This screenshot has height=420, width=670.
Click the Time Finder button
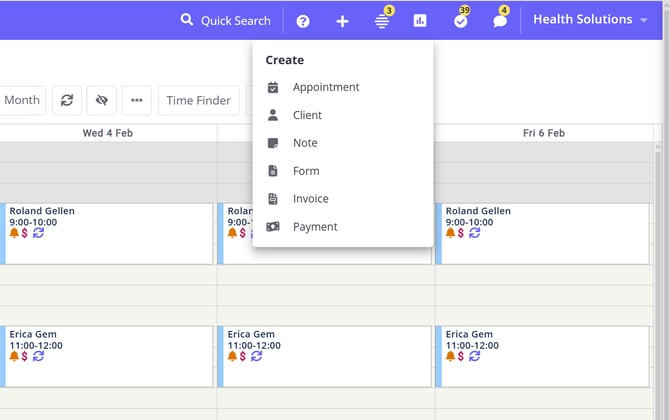[199, 100]
